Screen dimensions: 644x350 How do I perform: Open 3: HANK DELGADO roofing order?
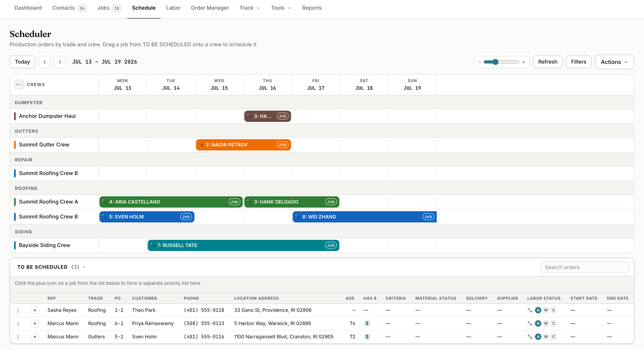(x=291, y=202)
